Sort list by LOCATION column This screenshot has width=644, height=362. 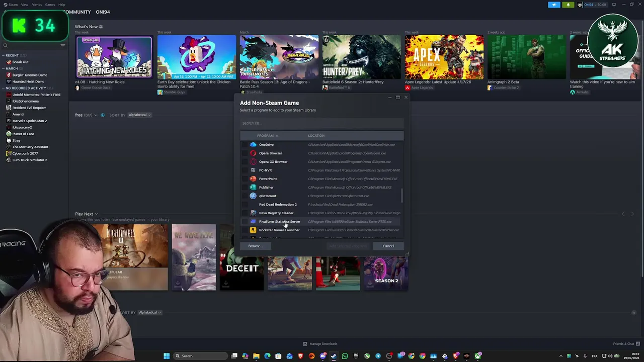point(316,136)
